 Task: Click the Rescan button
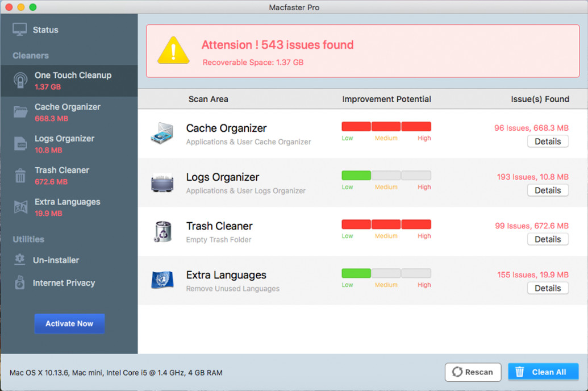(473, 372)
